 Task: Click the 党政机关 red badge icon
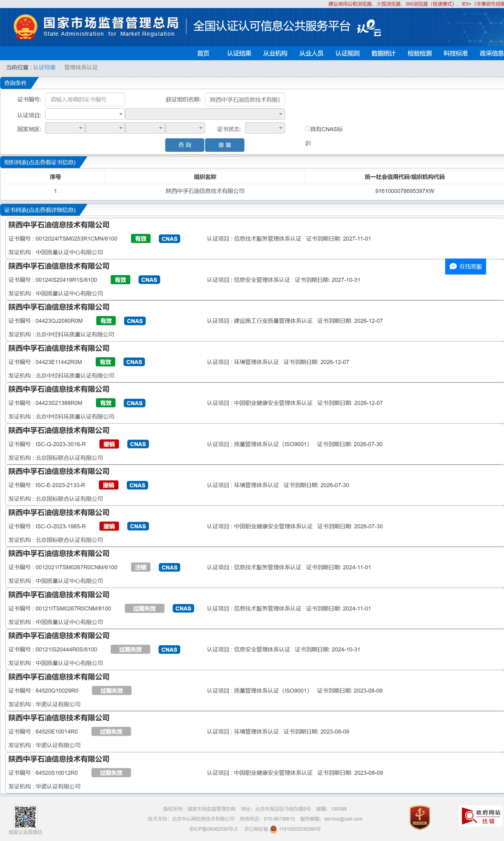coord(420,817)
